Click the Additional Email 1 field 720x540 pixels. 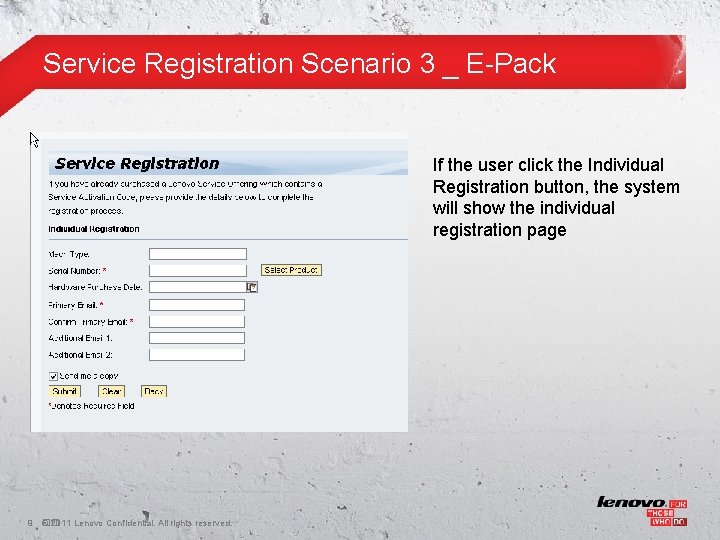[197, 338]
